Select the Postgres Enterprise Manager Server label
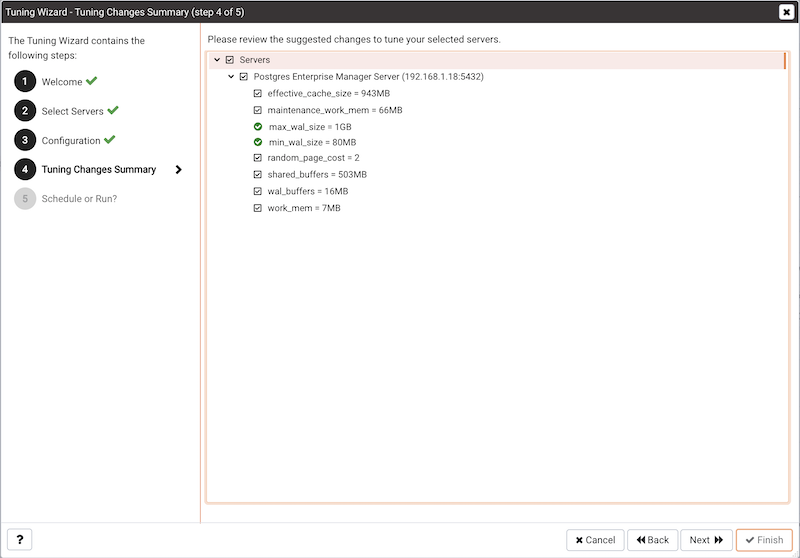 [x=368, y=77]
